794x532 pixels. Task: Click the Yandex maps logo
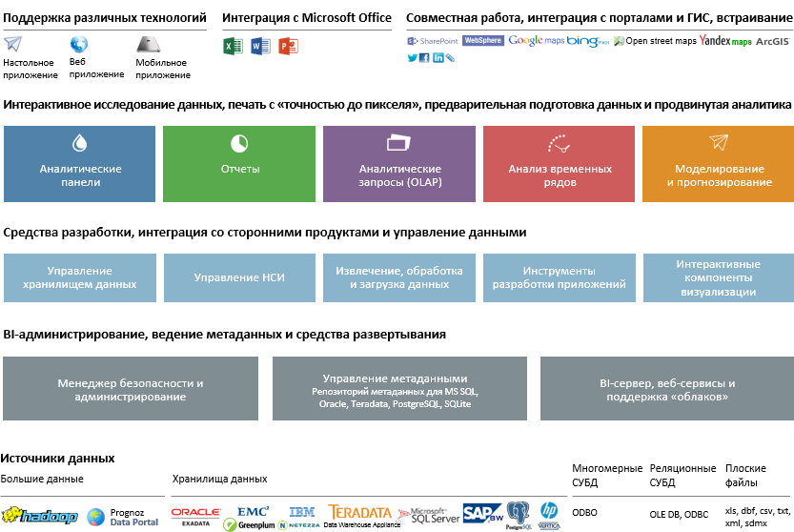pos(725,41)
